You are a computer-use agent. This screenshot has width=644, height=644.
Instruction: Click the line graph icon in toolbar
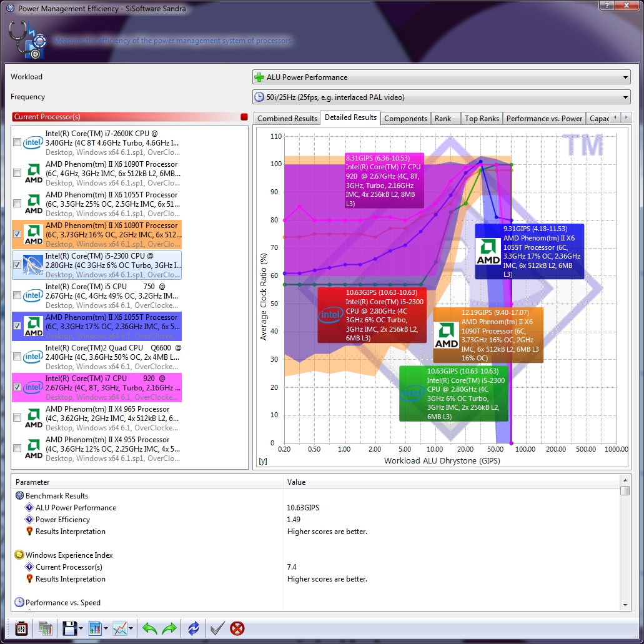[120, 628]
